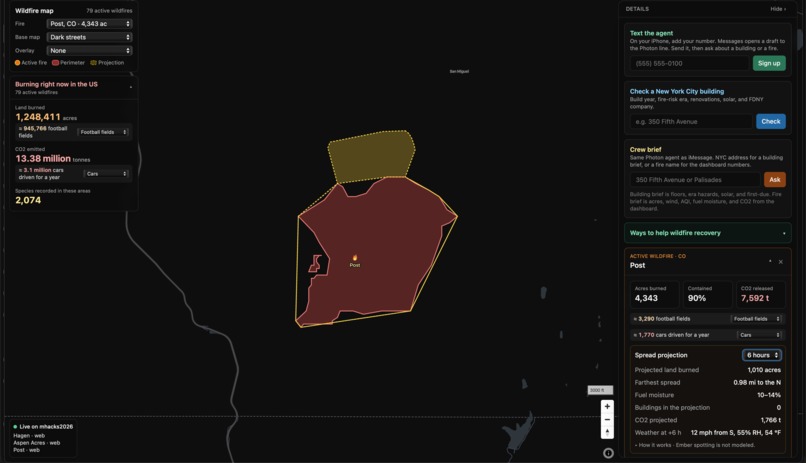Close the Post active wildfire card
This screenshot has height=463, width=806.
[781, 262]
